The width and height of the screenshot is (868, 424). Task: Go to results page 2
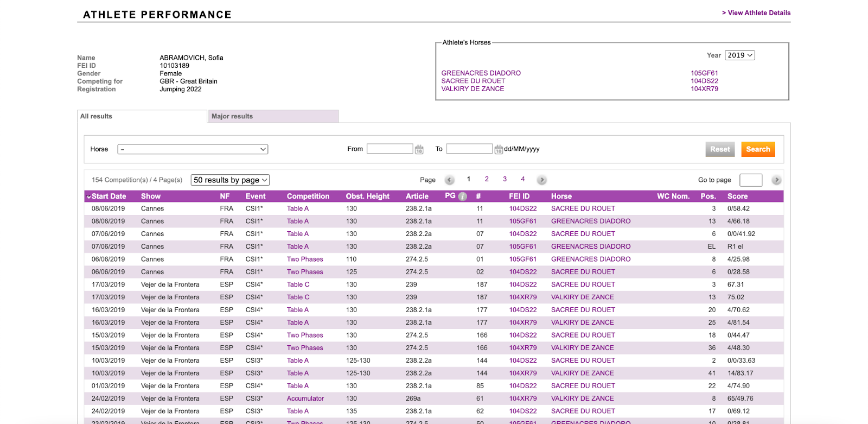[487, 179]
